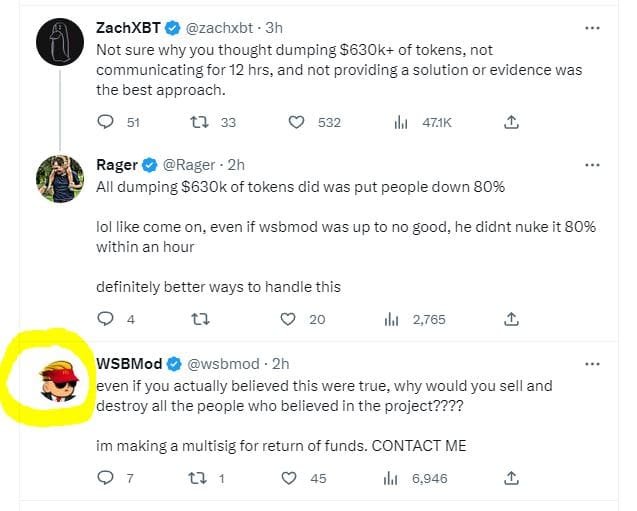
Task: Like Rager's tweet with 20 likes
Action: 289,319
